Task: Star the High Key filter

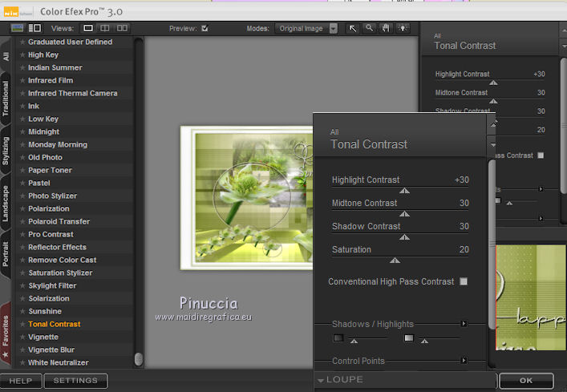Action: pos(22,55)
